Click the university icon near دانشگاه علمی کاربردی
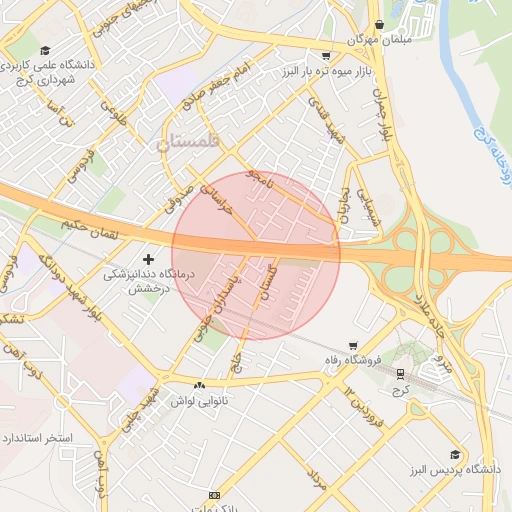This screenshot has height=512, width=512. (45, 51)
